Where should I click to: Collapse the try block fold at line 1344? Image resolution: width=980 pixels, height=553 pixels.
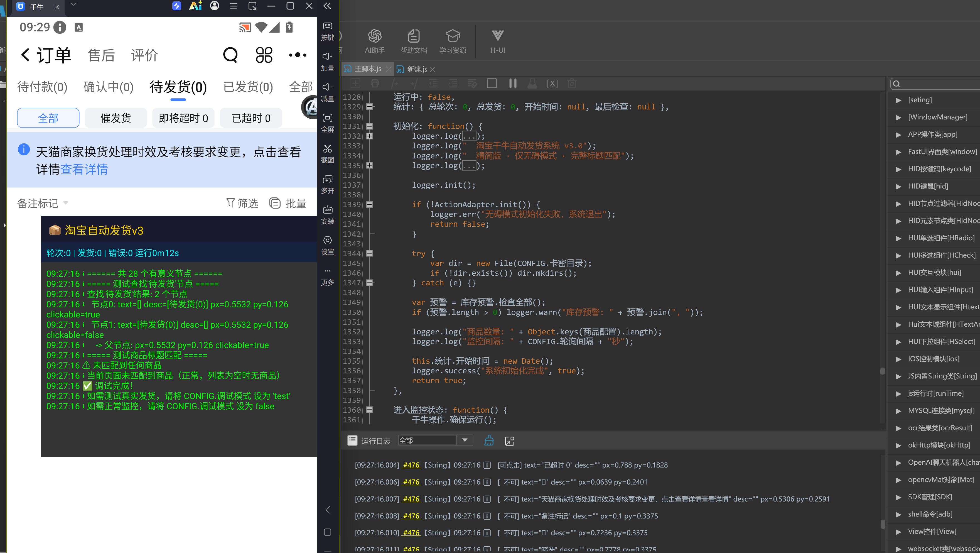coord(369,253)
